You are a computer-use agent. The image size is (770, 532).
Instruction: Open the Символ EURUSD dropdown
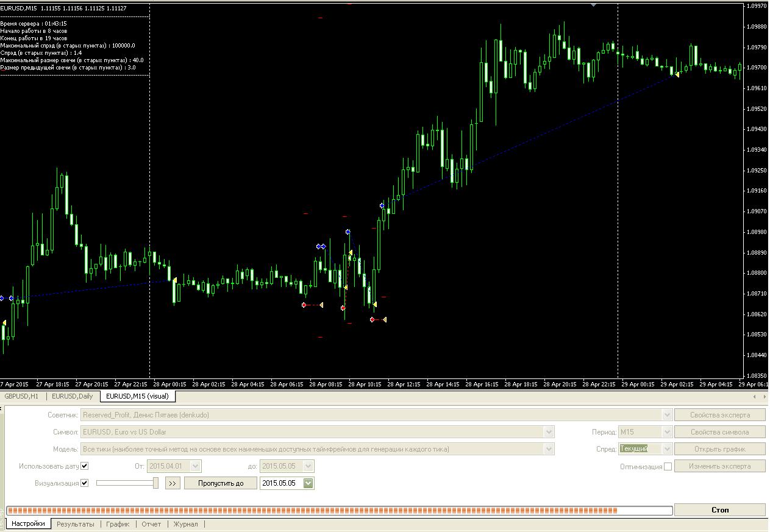pos(549,432)
